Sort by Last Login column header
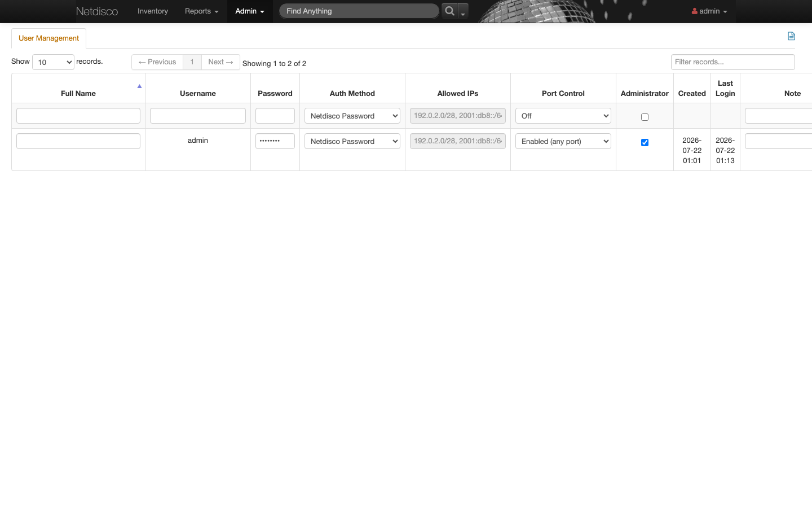 pos(725,89)
